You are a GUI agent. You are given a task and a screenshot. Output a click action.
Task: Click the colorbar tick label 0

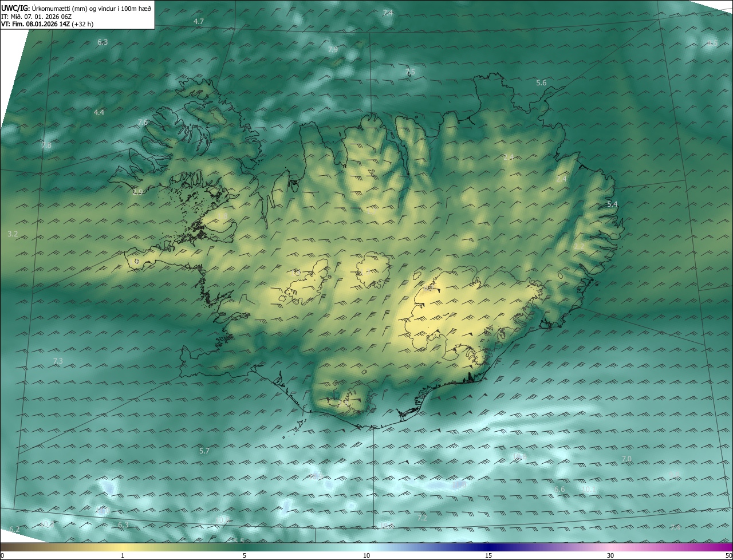pos(2,556)
